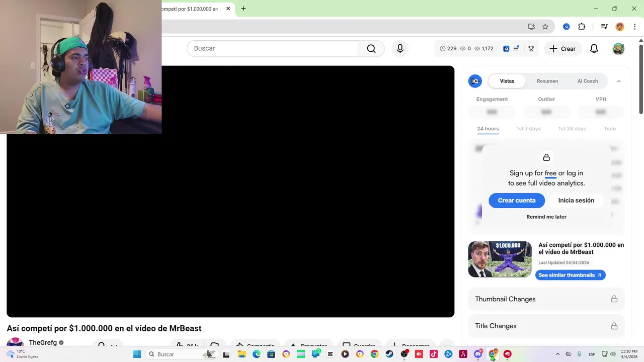The image size is (644, 362).
Task: Click the views stat showing 1,172
Action: pos(484,49)
